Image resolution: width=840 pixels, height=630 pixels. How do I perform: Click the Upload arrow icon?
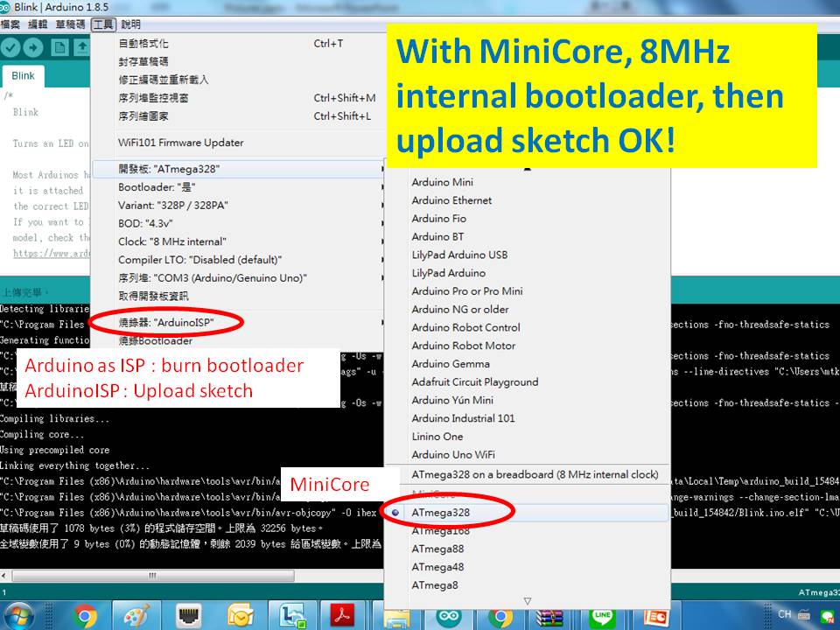click(x=33, y=48)
